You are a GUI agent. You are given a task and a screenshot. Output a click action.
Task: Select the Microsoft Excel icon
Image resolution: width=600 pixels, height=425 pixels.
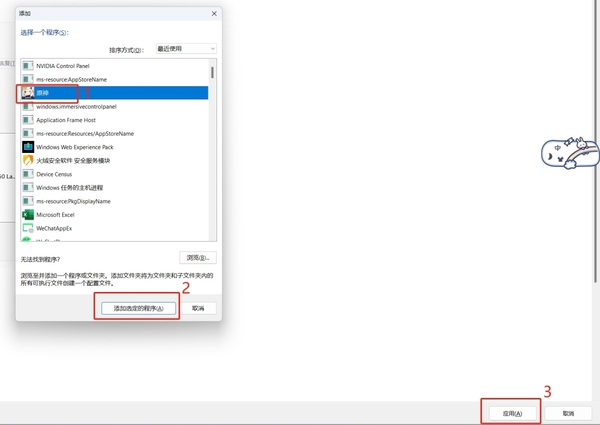[28, 214]
